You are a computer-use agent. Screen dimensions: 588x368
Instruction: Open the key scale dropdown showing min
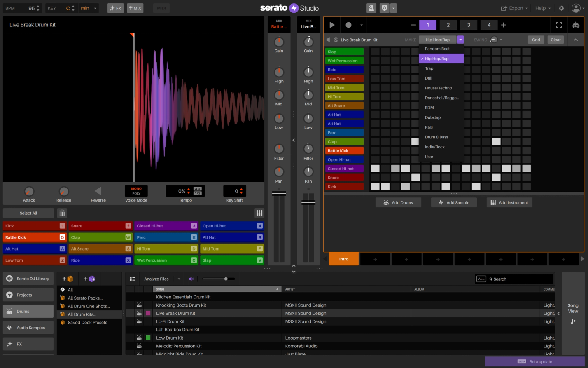[x=89, y=8]
